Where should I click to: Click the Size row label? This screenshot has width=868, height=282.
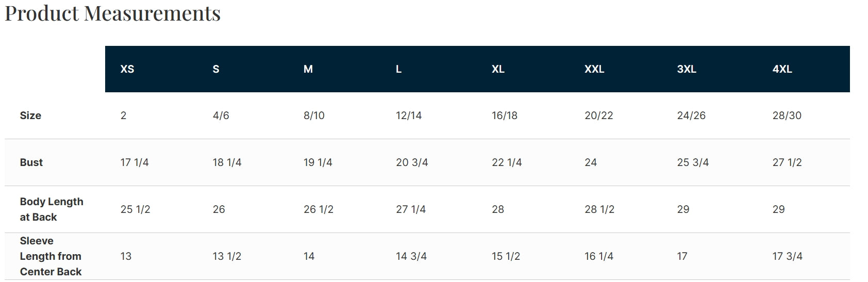[30, 115]
